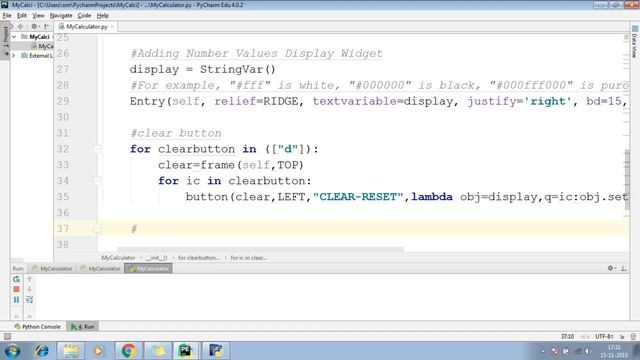Image resolution: width=640 pixels, height=360 pixels.
Task: Open Google Chrome from taskbar
Action: [x=128, y=351]
